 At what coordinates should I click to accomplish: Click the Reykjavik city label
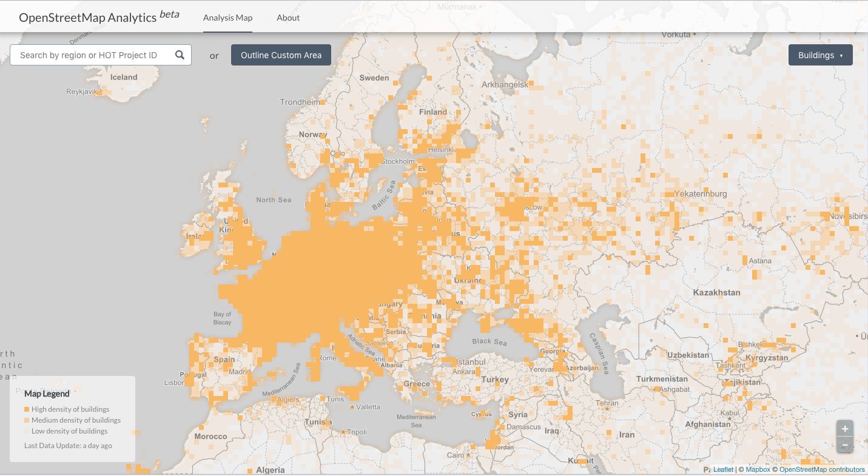82,92
